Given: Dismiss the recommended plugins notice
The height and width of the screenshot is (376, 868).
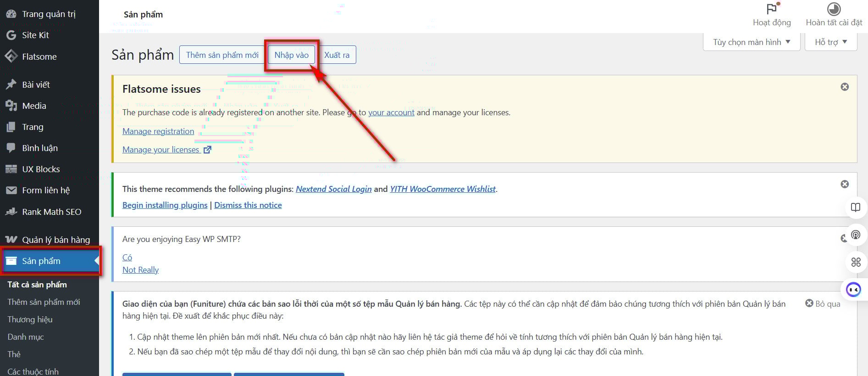Looking at the screenshot, I should [845, 184].
